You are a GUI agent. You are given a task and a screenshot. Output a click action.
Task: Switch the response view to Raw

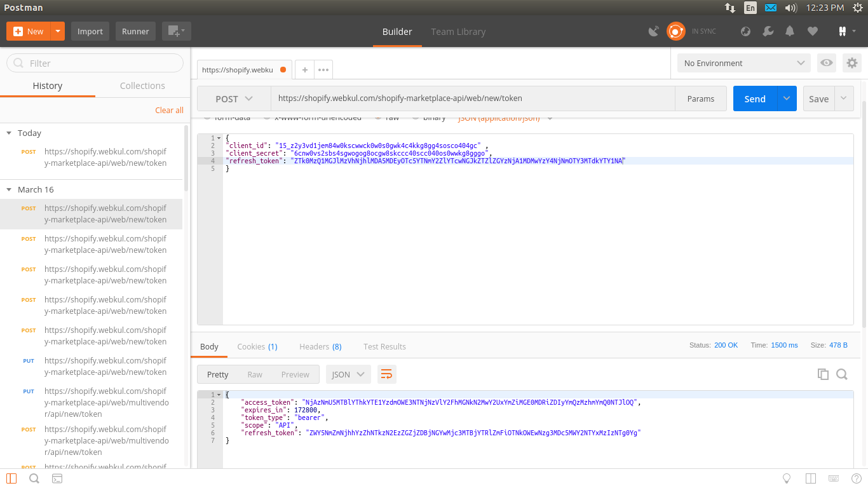pos(255,374)
